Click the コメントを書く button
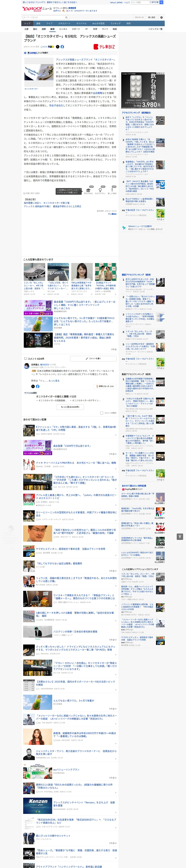 (x=93, y=358)
